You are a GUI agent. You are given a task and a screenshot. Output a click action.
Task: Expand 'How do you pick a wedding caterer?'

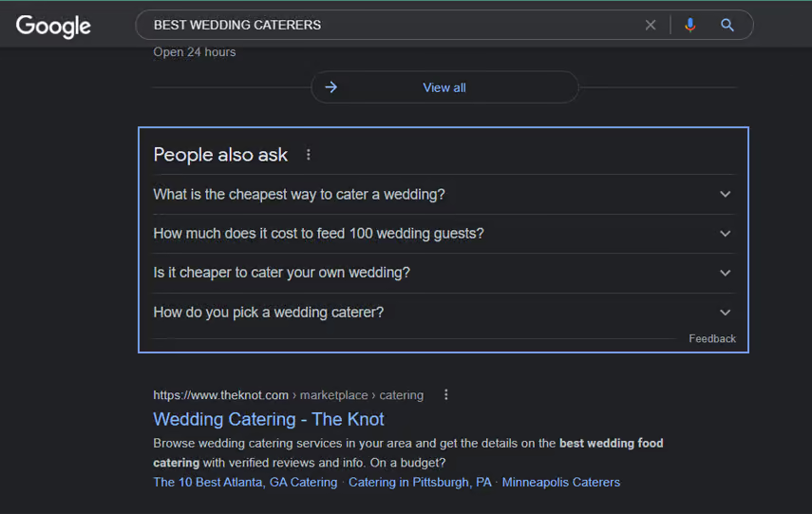[x=444, y=313]
